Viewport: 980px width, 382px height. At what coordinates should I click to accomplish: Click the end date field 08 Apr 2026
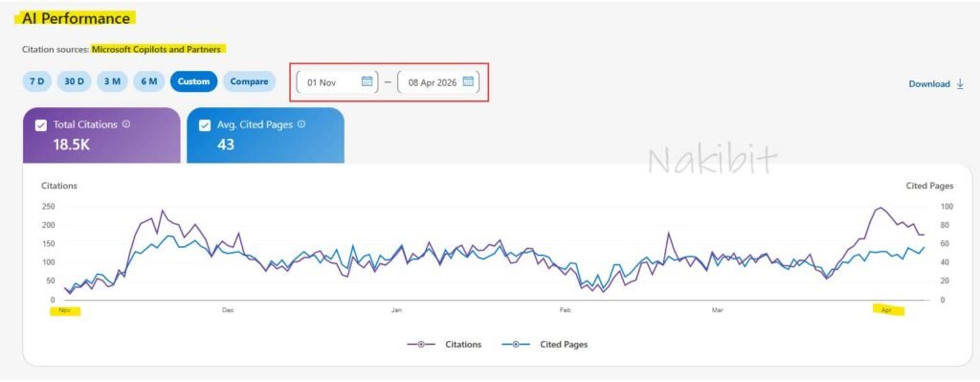click(438, 82)
